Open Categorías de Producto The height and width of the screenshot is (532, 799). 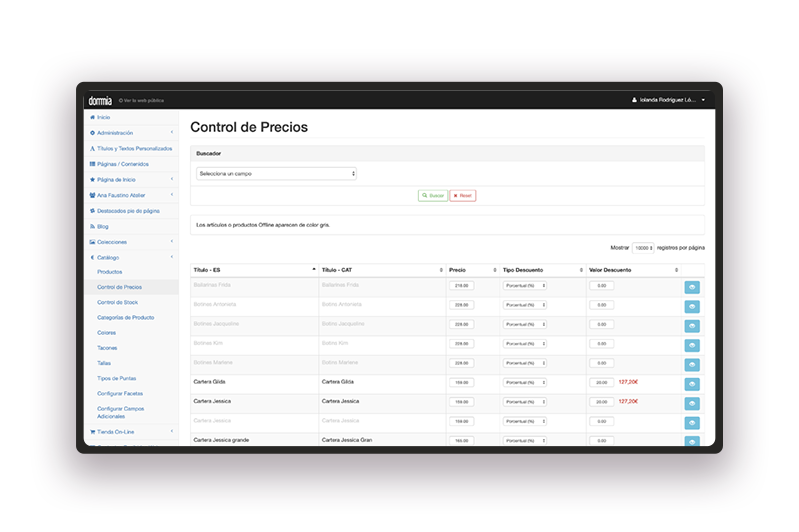click(126, 317)
